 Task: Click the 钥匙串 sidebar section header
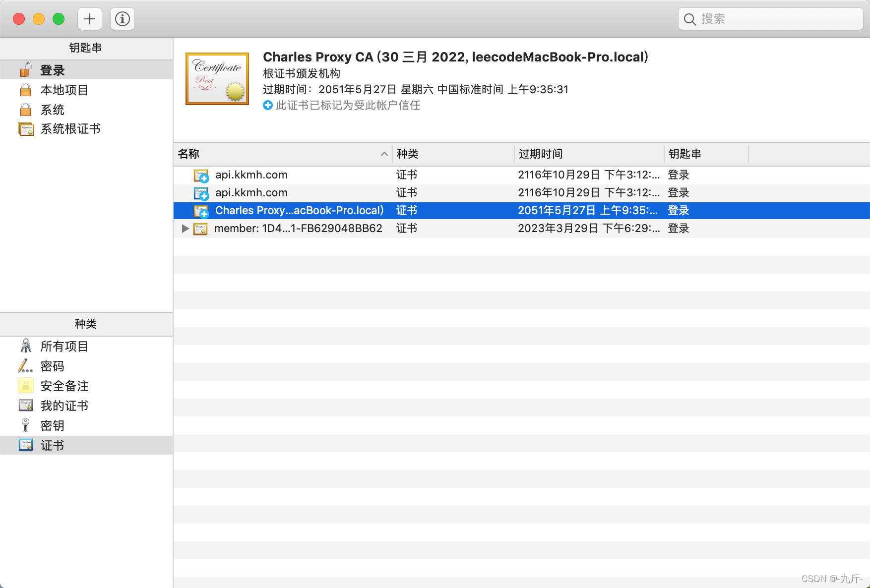click(x=86, y=48)
